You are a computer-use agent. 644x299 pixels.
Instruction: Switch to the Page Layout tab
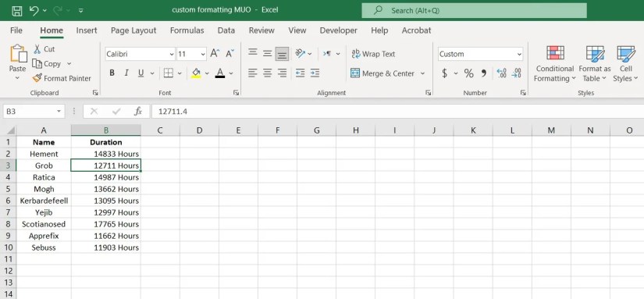click(x=133, y=30)
